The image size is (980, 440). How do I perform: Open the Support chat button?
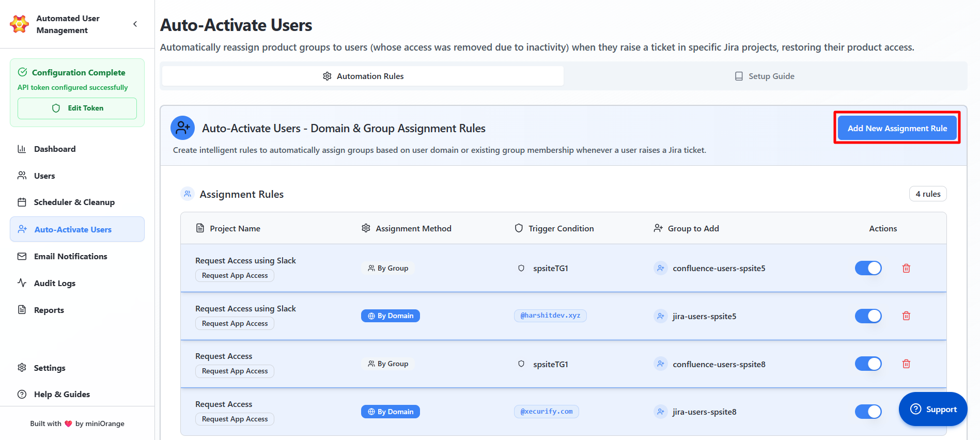(x=933, y=409)
